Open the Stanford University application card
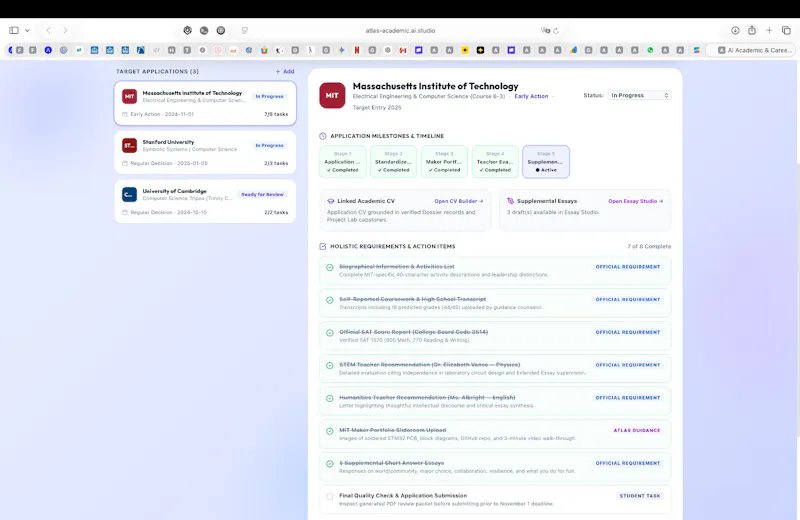The width and height of the screenshot is (800, 520). [x=205, y=152]
